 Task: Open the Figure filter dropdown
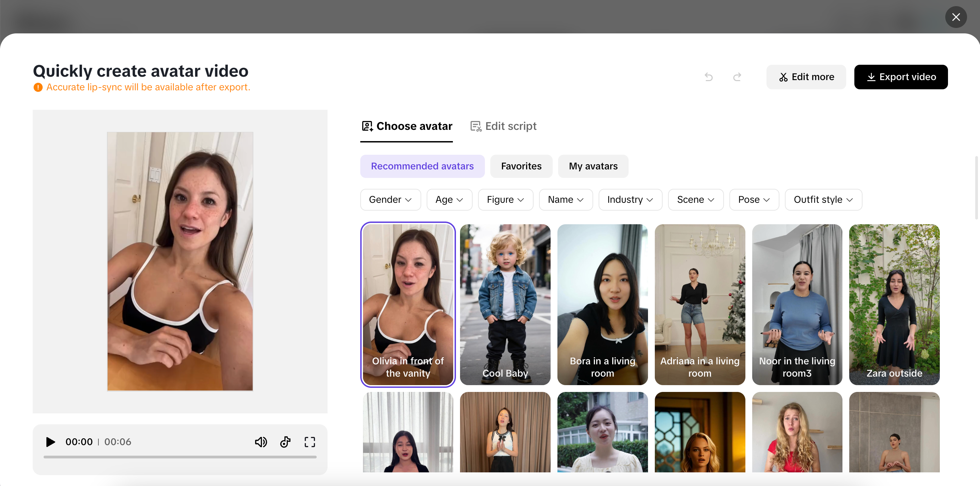coord(506,200)
